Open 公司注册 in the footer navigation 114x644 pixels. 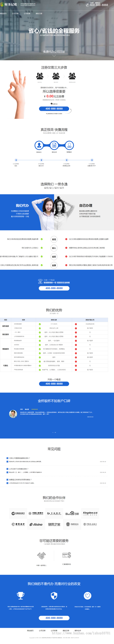click(x=42, y=631)
